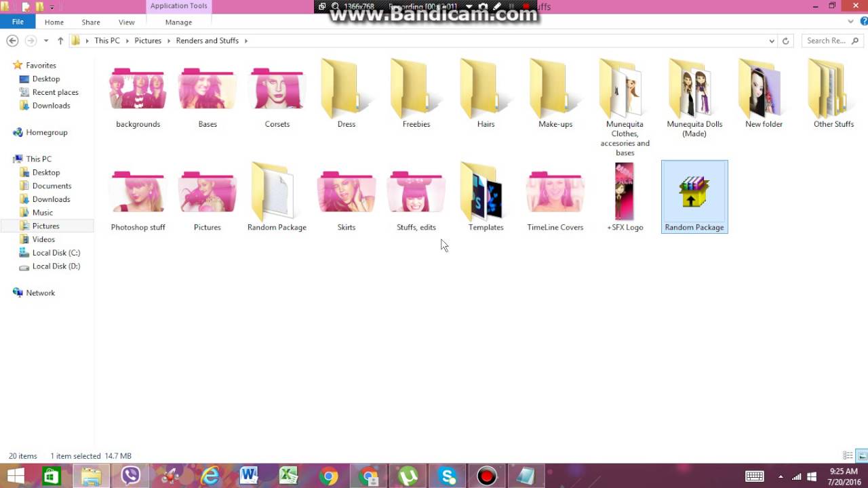Select the Munequita Dolls (Made) folder
The image size is (868, 488).
(x=694, y=98)
